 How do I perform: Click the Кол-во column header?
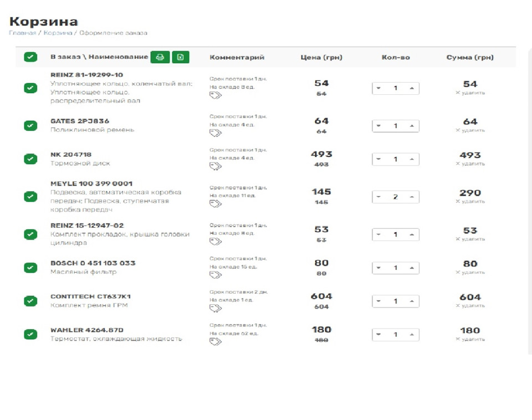click(396, 57)
